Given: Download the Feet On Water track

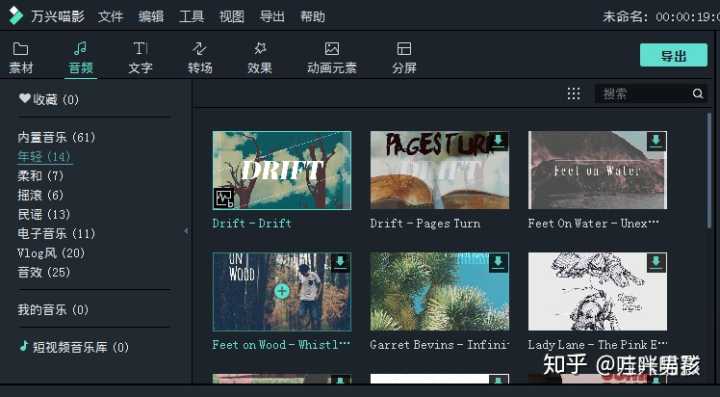Looking at the screenshot, I should pyautogui.click(x=656, y=141).
